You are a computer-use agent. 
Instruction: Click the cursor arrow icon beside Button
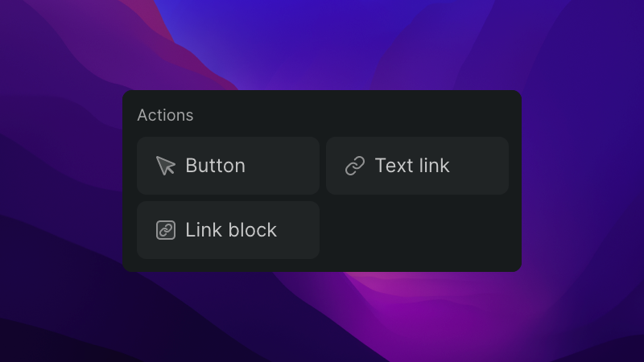pos(166,166)
